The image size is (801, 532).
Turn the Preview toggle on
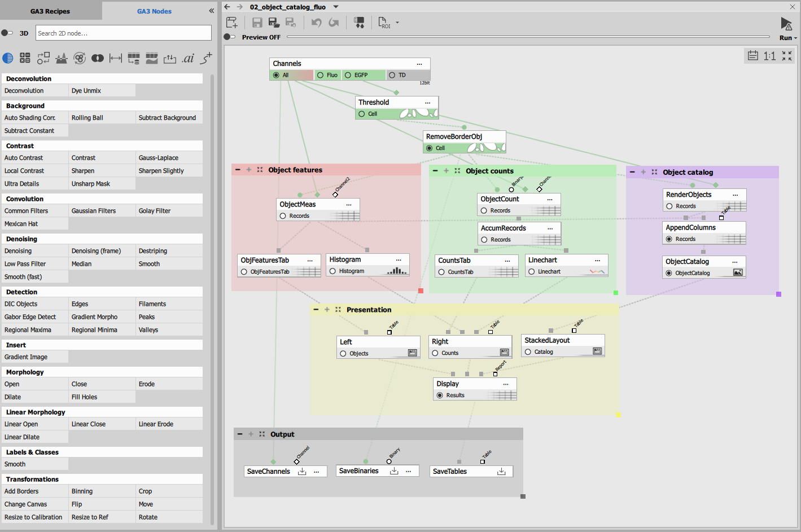pyautogui.click(x=229, y=36)
